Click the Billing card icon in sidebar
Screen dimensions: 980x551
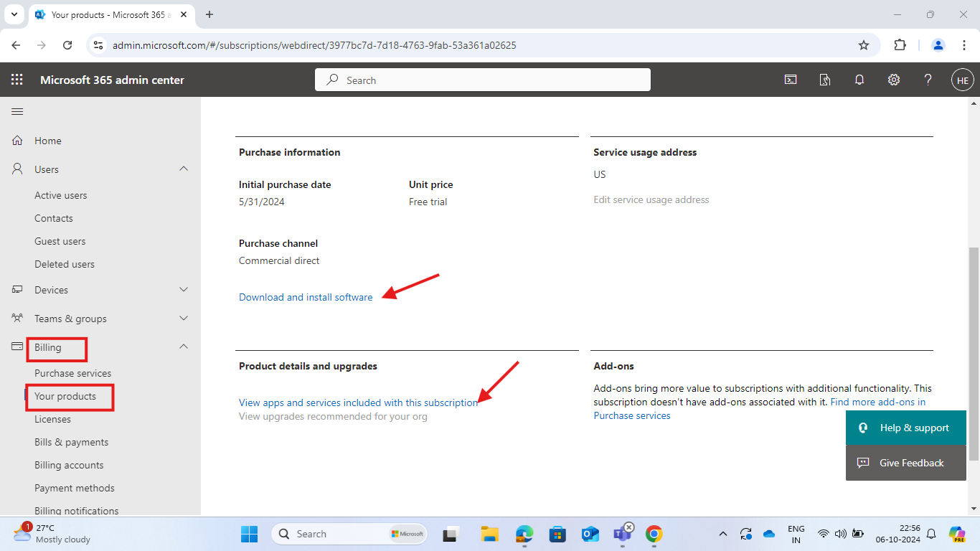(18, 347)
